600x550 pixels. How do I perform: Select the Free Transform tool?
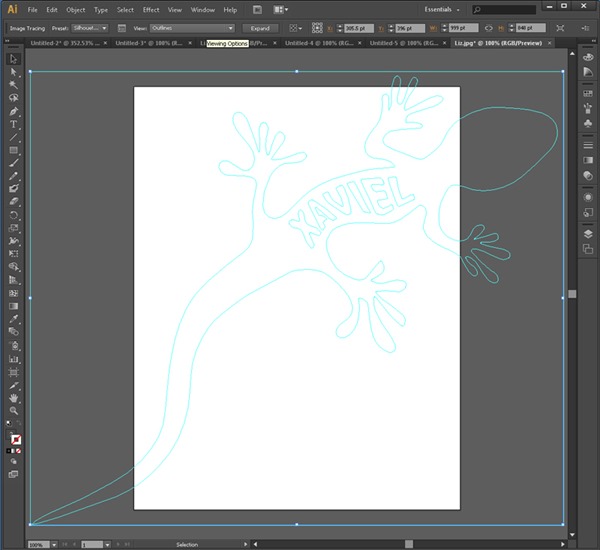13,254
